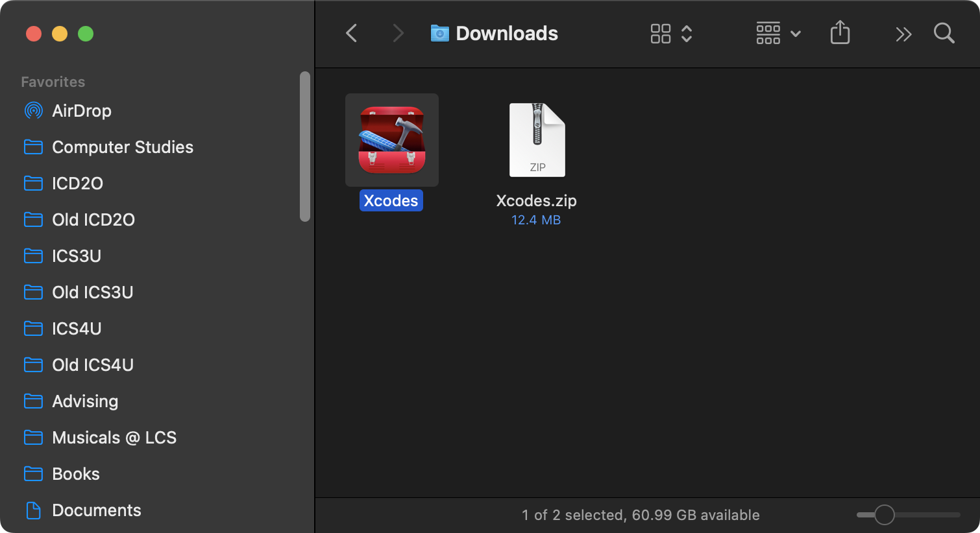Click the search magnifying glass icon
Viewport: 980px width, 533px height.
pyautogui.click(x=944, y=33)
